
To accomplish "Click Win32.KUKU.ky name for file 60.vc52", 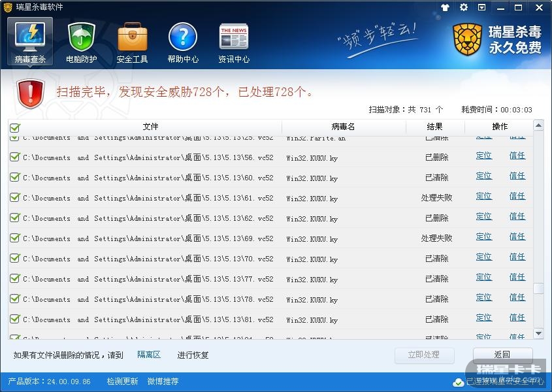I will click(x=312, y=178).
